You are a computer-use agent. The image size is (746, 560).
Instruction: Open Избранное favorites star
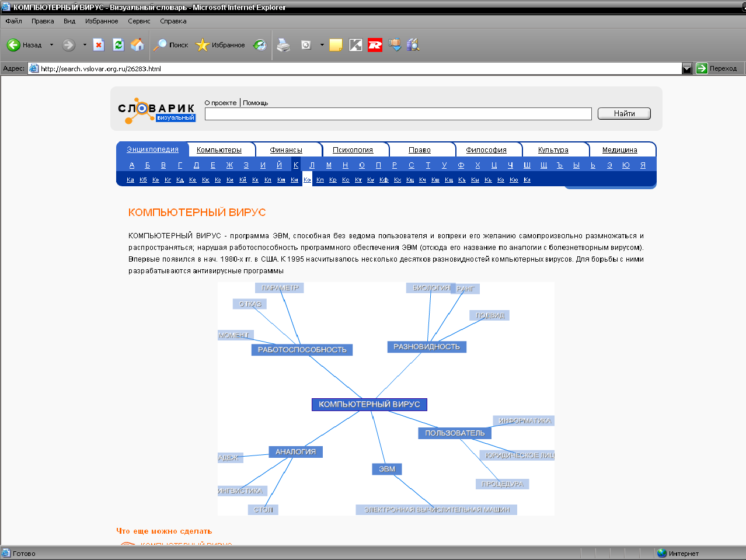(220, 45)
